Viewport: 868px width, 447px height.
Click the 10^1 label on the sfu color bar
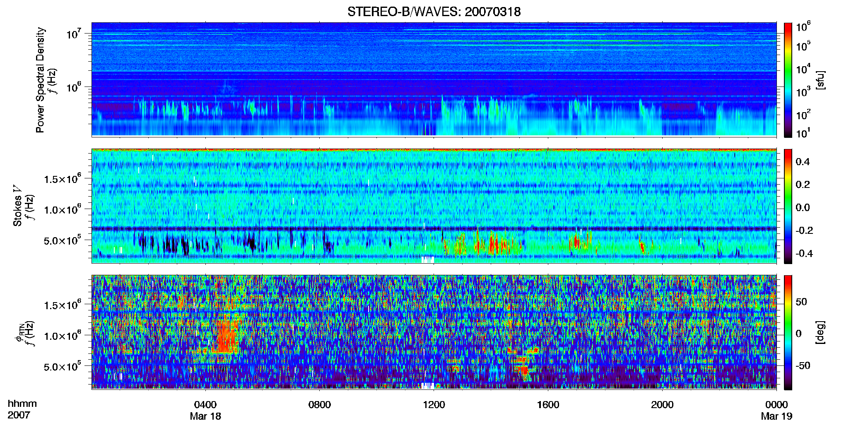(803, 133)
